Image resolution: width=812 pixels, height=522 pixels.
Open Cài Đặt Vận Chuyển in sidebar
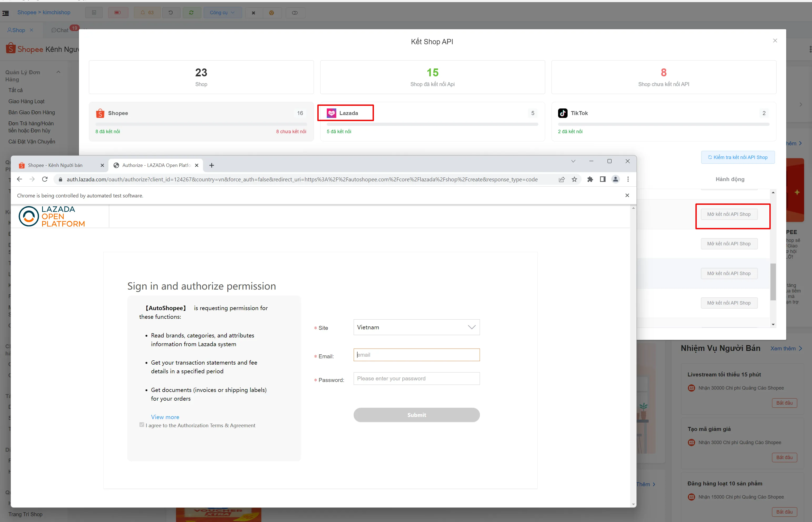coord(32,142)
